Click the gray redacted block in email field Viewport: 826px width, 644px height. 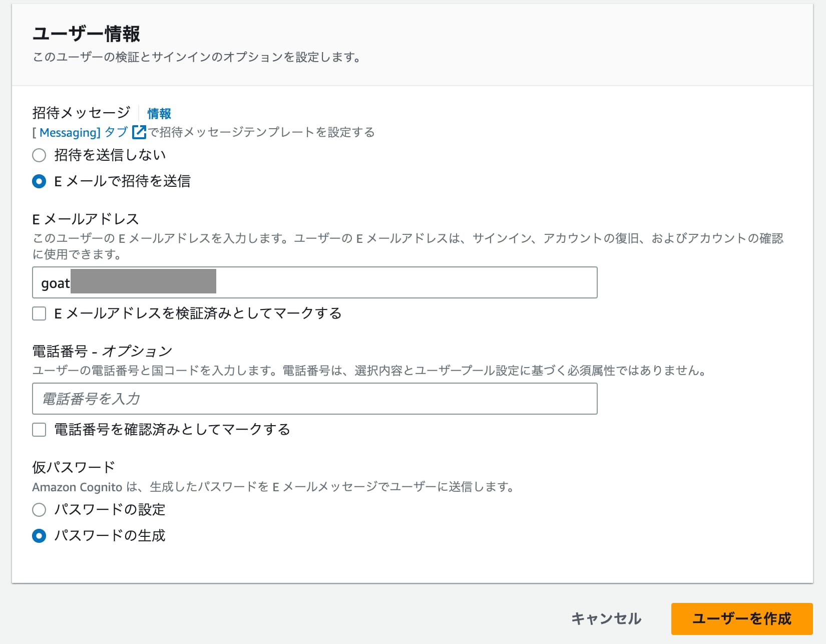[143, 281]
